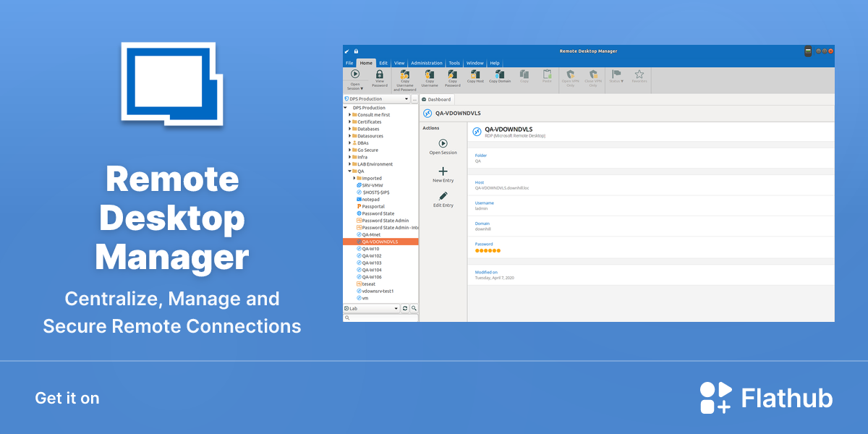
Task: Expand the Imported folder
Action: [354, 178]
